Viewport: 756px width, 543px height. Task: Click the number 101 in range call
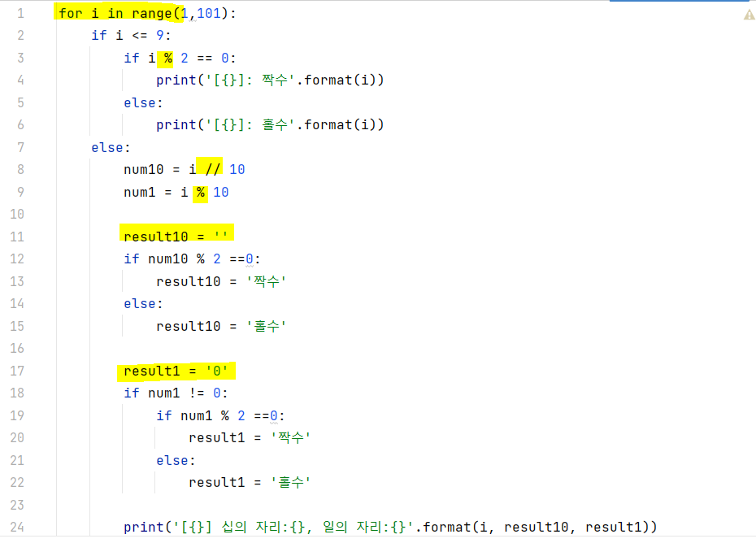tap(209, 14)
